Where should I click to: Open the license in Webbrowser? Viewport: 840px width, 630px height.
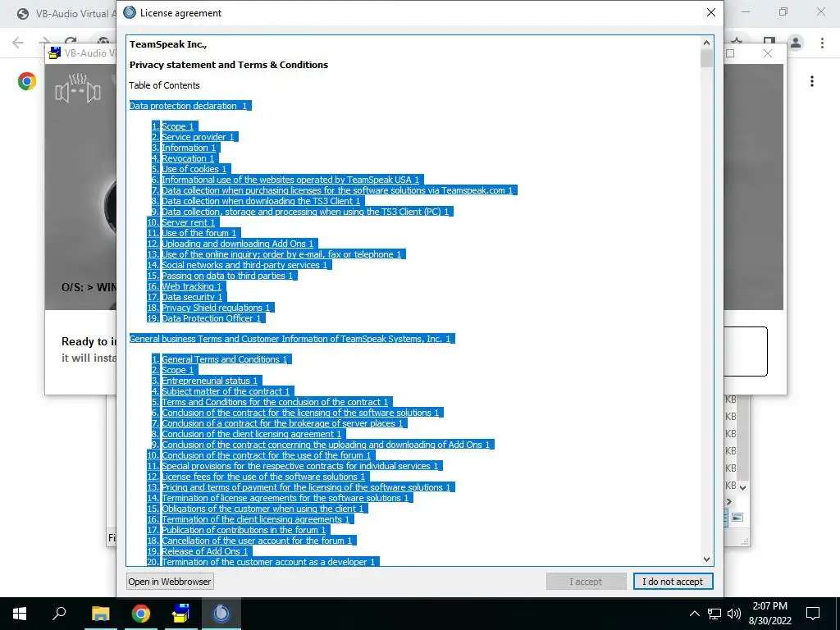(169, 582)
